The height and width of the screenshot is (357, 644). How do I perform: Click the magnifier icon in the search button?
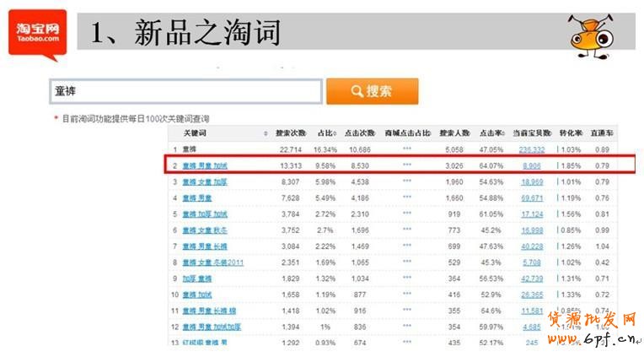pyautogui.click(x=357, y=91)
